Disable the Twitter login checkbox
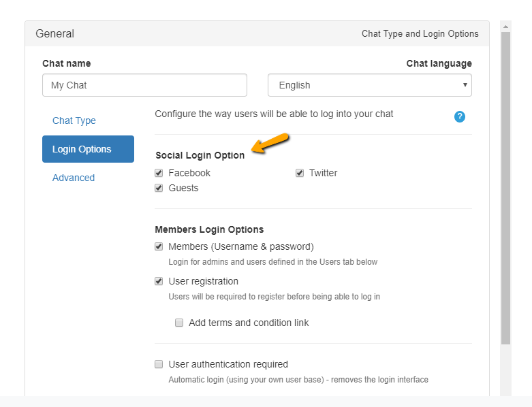The height and width of the screenshot is (407, 532). click(300, 173)
